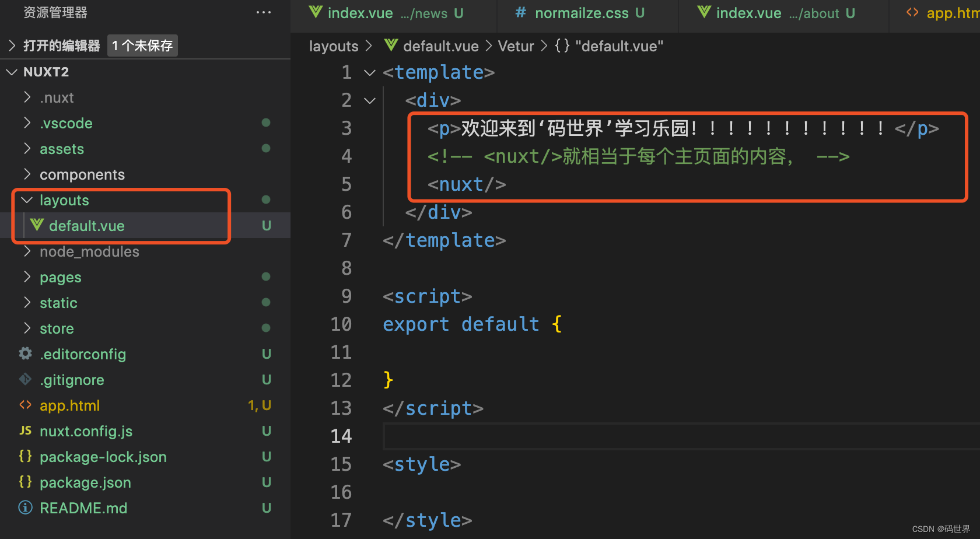Click the default.vue breadcrumb segment
Viewport: 980px width, 539px height.
click(440, 46)
